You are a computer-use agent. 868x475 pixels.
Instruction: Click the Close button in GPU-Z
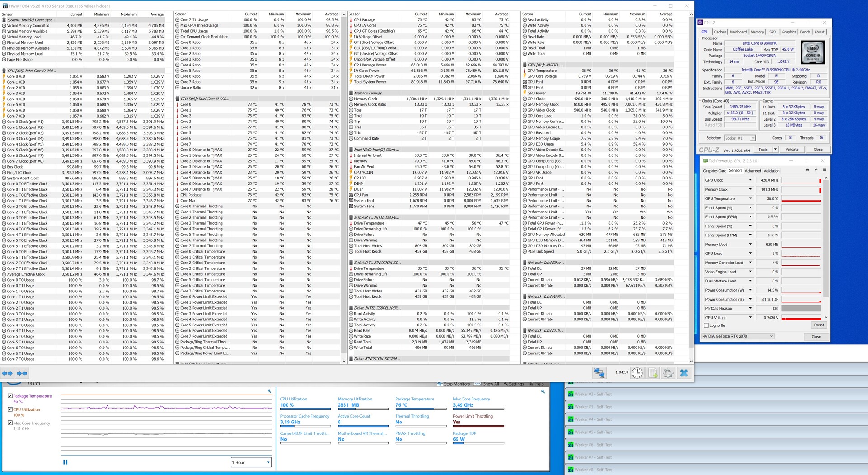point(816,337)
